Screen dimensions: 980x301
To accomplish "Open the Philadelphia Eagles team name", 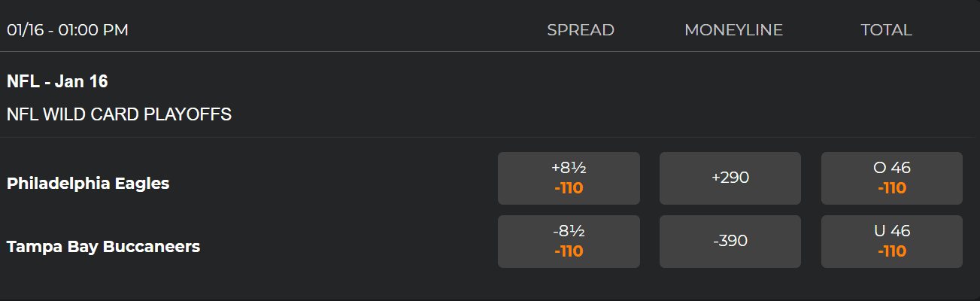I will 88,183.
